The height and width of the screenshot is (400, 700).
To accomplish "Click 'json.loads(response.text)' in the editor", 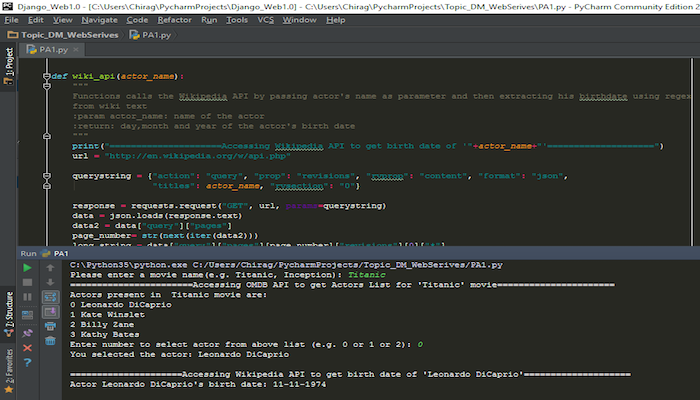I will pos(176,216).
